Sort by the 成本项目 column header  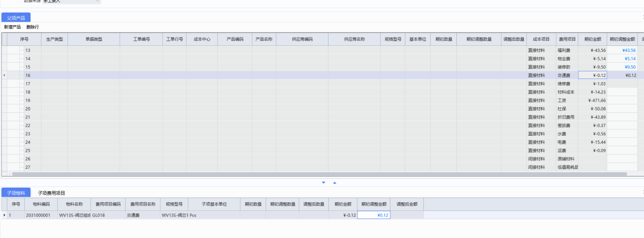[x=541, y=39]
